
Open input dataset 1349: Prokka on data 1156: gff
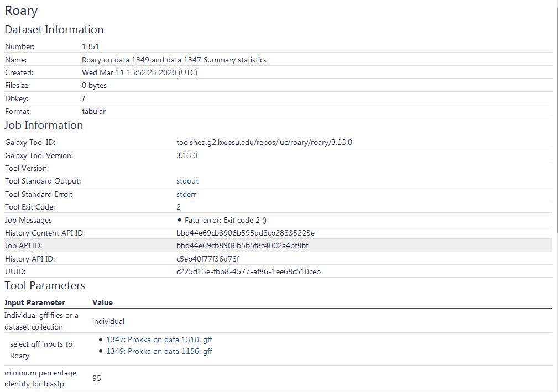click(x=159, y=351)
